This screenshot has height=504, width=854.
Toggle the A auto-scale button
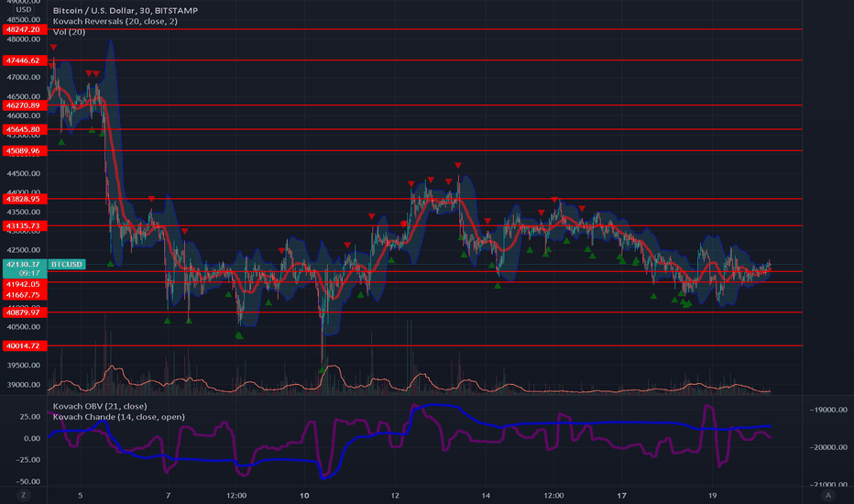pyautogui.click(x=827, y=495)
